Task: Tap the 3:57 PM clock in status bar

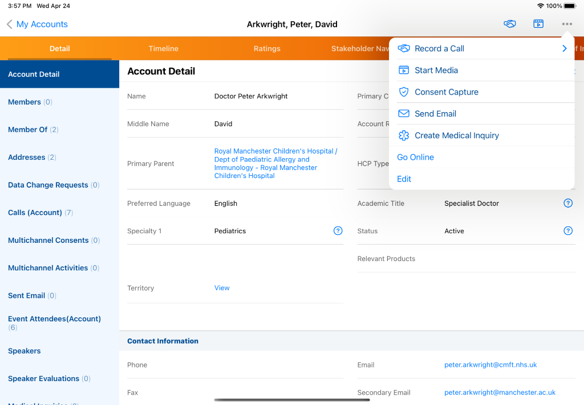Action: click(x=20, y=6)
